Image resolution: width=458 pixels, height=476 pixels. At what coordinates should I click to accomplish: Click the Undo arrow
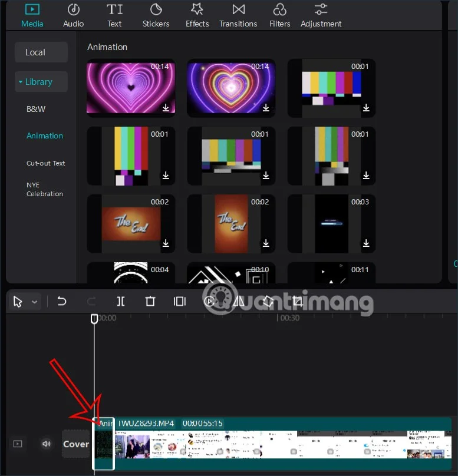[x=62, y=302]
